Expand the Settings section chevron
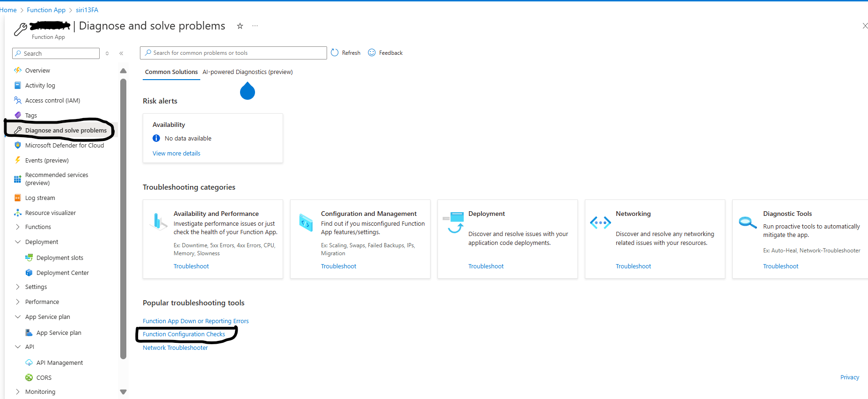This screenshot has height=399, width=868. pos(18,287)
